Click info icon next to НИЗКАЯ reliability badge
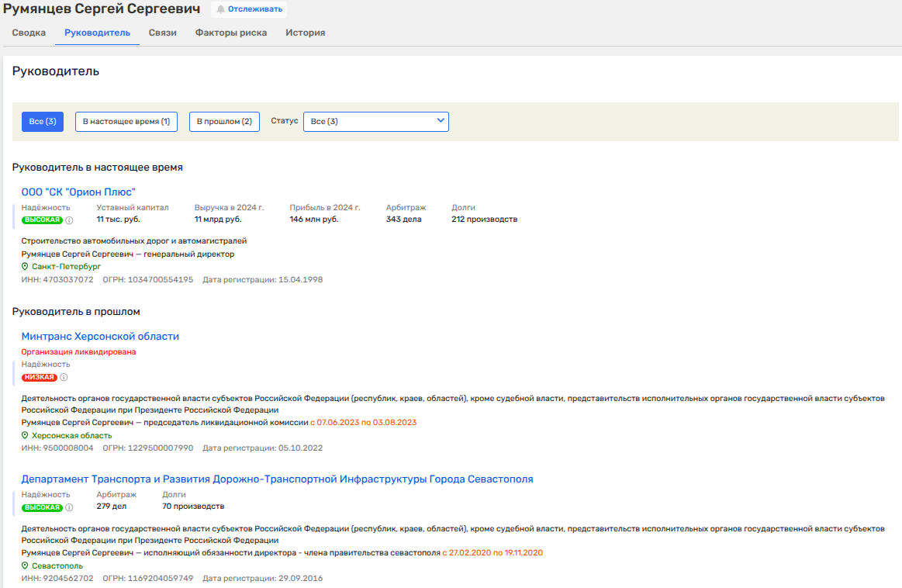The height and width of the screenshot is (588, 902). (64, 378)
